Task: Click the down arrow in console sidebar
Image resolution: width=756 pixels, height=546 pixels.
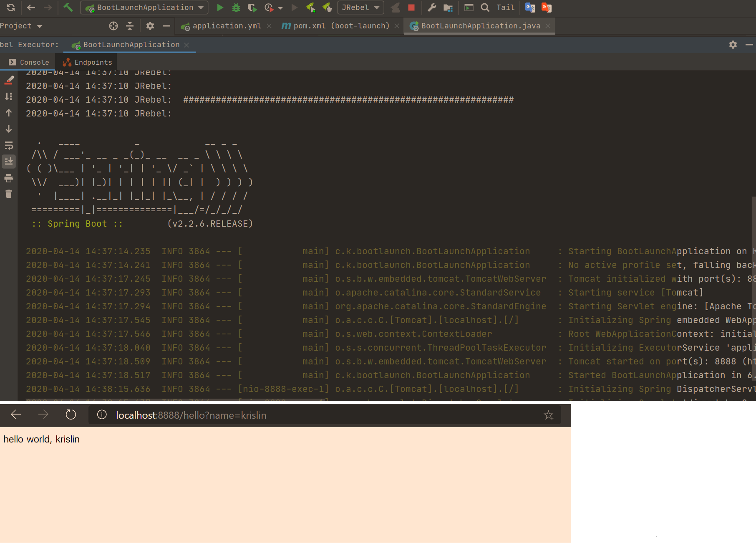Action: (x=9, y=129)
